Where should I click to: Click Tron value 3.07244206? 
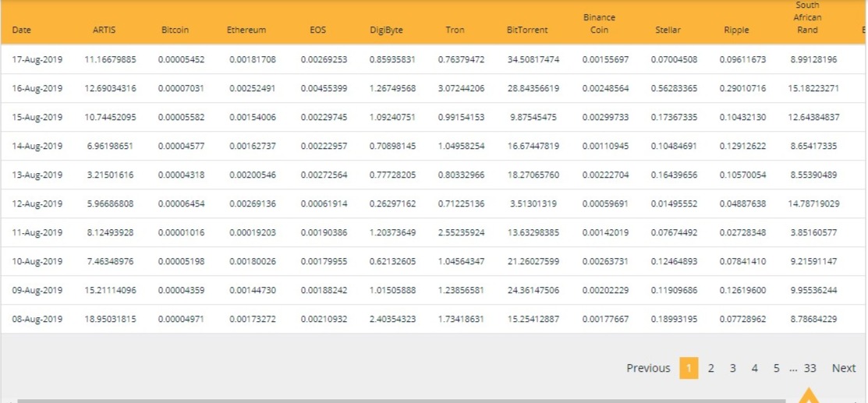(461, 88)
